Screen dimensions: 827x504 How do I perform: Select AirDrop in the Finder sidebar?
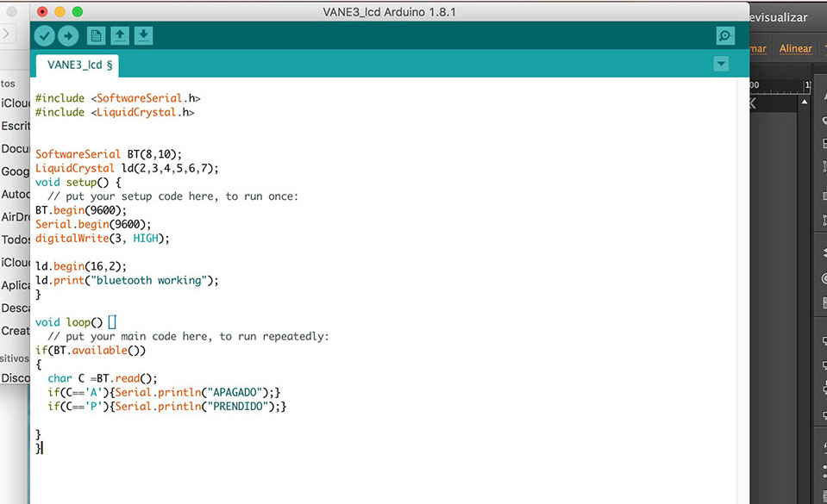pyautogui.click(x=16, y=217)
